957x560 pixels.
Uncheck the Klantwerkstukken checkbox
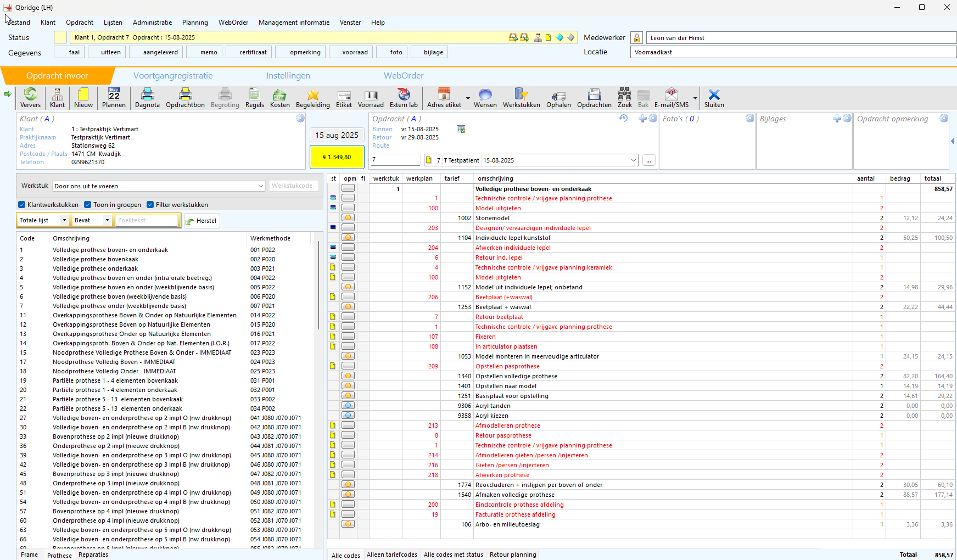coord(22,205)
